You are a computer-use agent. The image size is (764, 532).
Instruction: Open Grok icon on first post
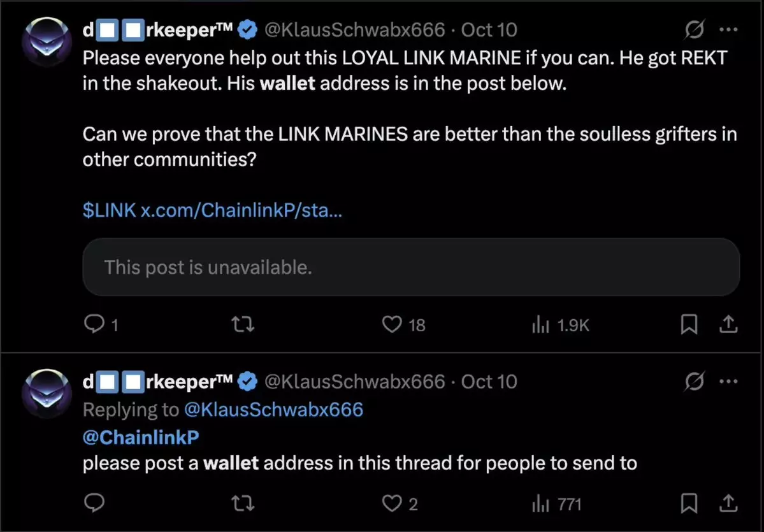point(695,29)
